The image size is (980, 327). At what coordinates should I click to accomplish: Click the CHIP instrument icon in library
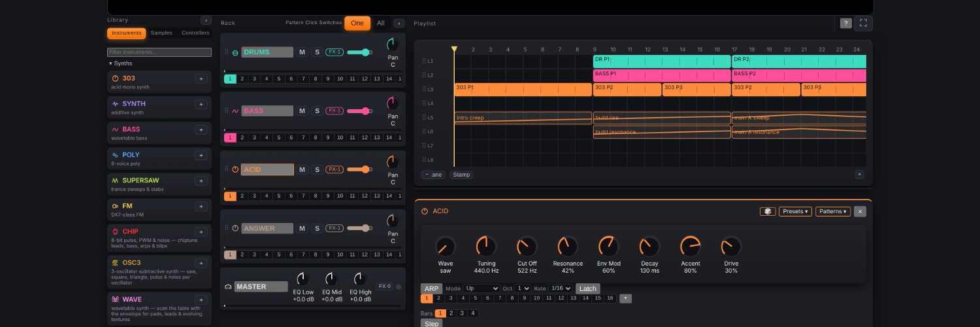pyautogui.click(x=116, y=232)
